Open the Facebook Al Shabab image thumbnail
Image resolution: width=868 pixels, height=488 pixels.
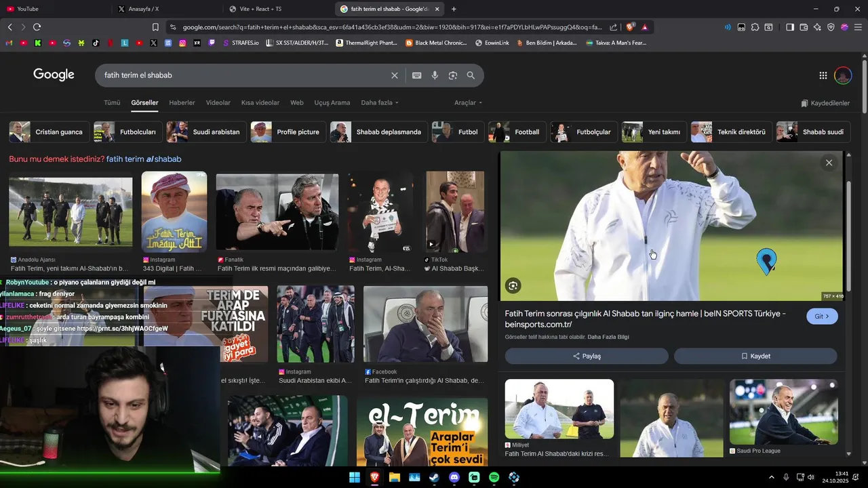pyautogui.click(x=425, y=324)
